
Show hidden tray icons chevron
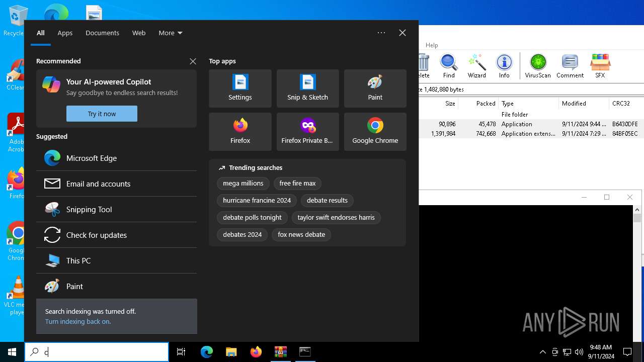point(542,352)
